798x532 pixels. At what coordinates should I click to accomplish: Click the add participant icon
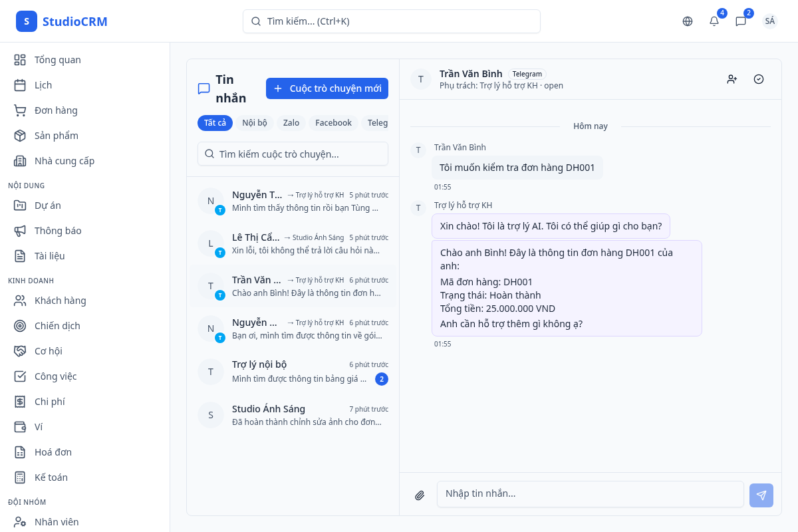click(732, 79)
